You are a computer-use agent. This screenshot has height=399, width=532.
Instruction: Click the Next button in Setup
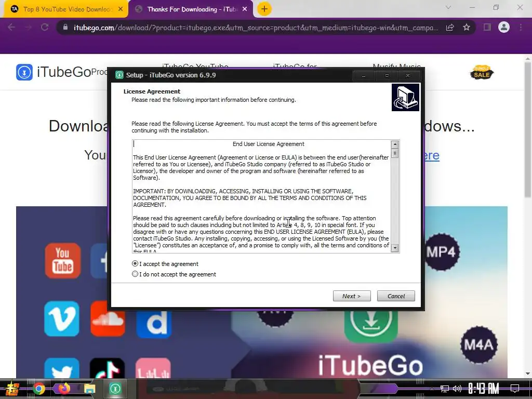point(352,296)
